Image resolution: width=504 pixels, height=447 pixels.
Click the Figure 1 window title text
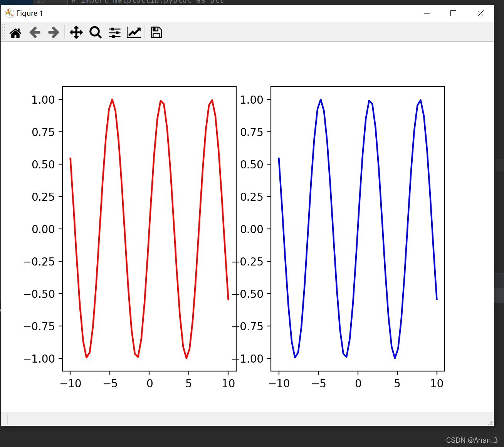pos(30,13)
